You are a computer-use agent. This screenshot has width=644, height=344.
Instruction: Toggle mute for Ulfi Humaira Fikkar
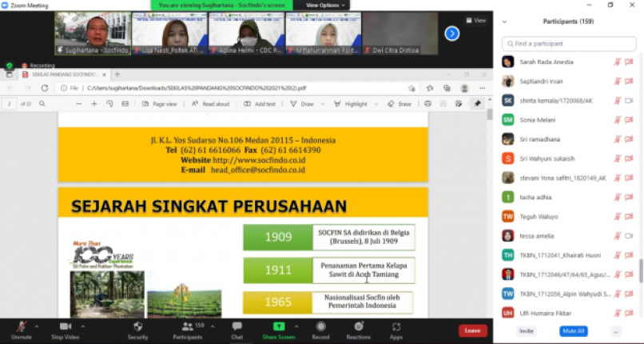click(617, 313)
